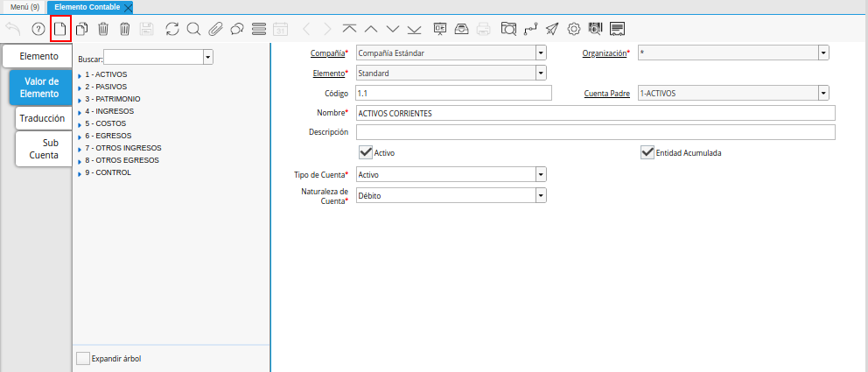Open the Help question mark icon
The image size is (868, 372).
[38, 29]
